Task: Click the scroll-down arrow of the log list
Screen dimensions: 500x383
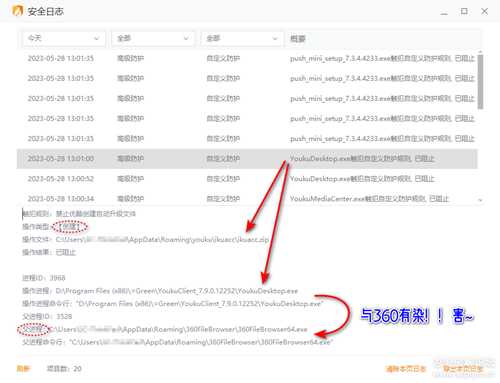Action: click(480, 200)
